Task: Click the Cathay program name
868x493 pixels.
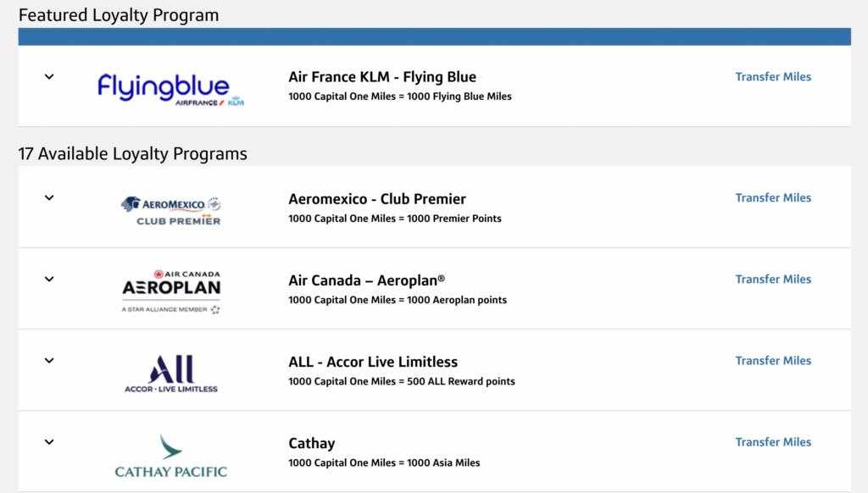Action: click(x=311, y=442)
